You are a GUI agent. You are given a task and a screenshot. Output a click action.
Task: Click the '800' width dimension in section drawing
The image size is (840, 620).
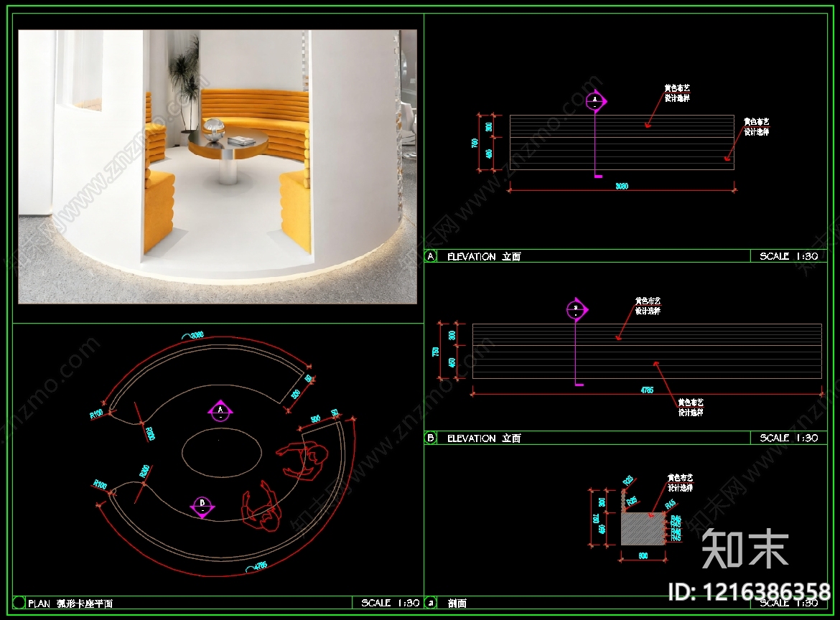(643, 556)
